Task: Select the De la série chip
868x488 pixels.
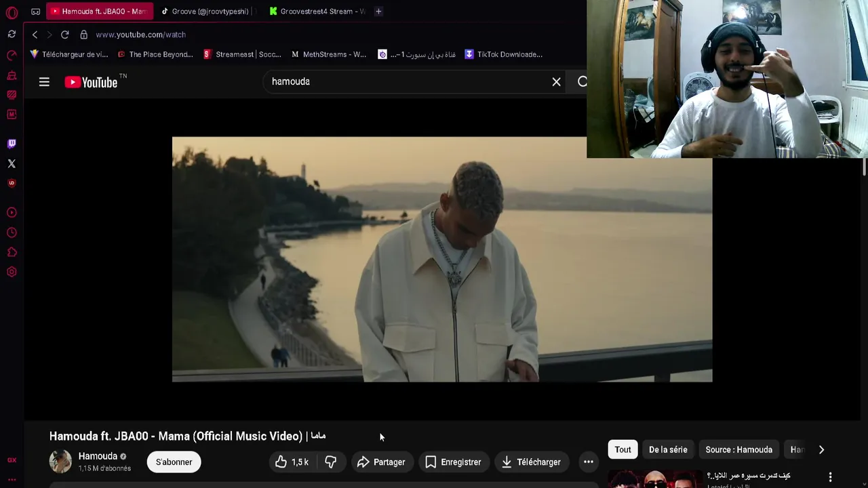Action: (668, 449)
